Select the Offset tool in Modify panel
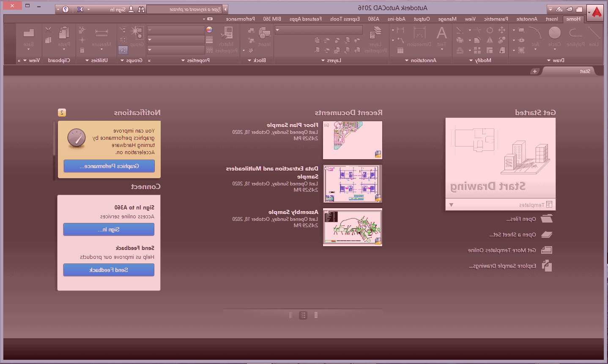This screenshot has height=364, width=608. tap(460, 50)
